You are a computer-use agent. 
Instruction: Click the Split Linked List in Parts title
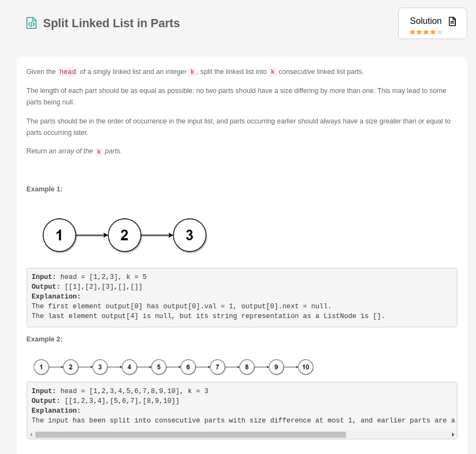tap(111, 23)
